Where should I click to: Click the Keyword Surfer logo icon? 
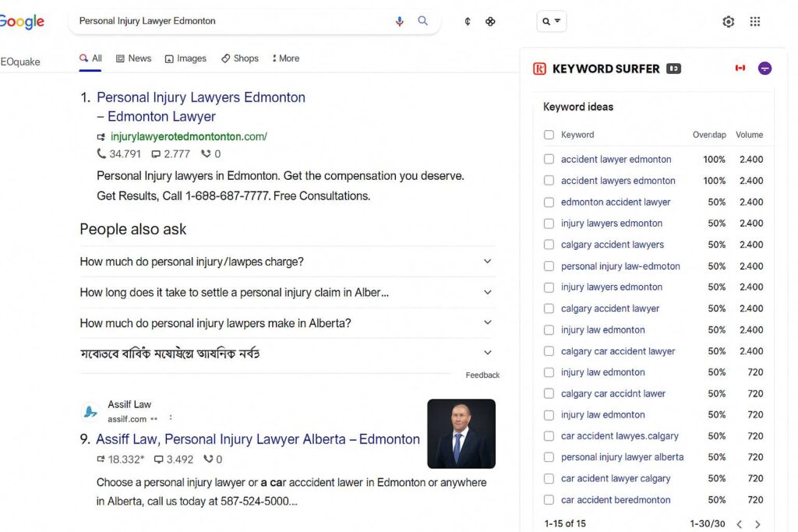pyautogui.click(x=539, y=69)
